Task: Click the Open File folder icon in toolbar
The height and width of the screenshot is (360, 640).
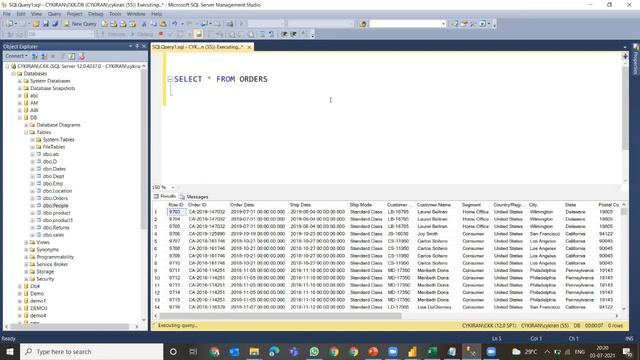Action: pos(36,24)
